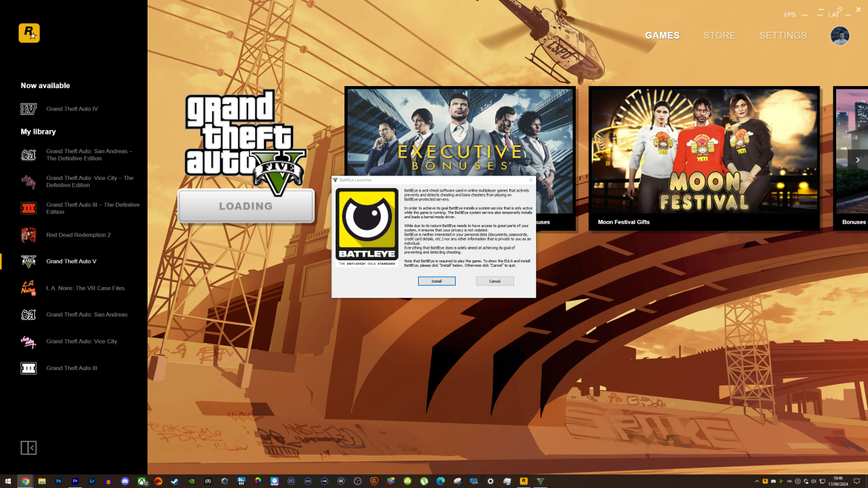
Task: Close the BattlEye Launcher dialog
Action: pyautogui.click(x=530, y=179)
